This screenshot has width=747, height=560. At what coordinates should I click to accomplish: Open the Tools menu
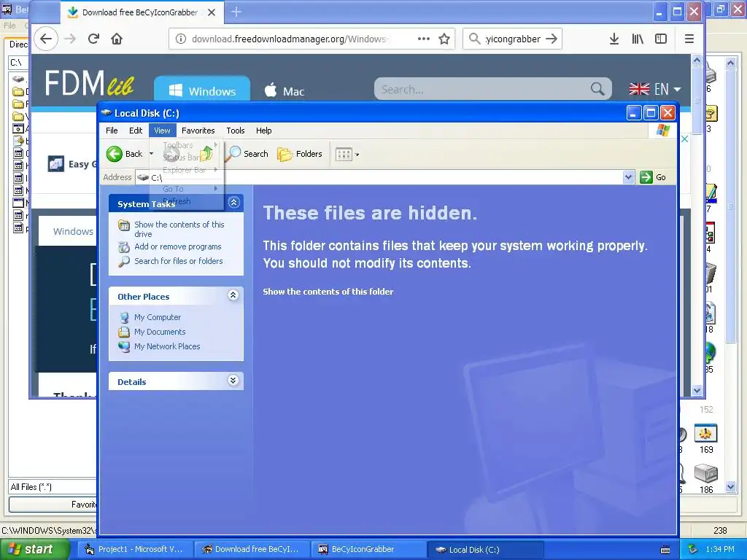[236, 131]
